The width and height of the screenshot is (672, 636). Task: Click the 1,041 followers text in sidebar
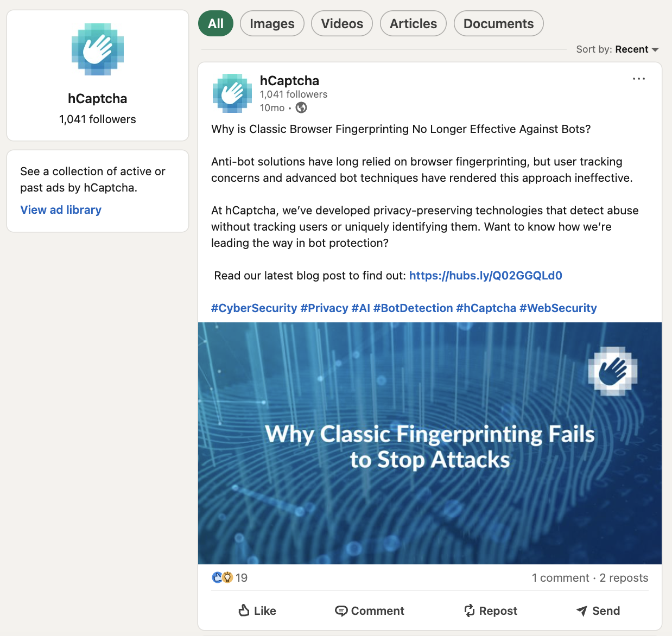pos(98,119)
